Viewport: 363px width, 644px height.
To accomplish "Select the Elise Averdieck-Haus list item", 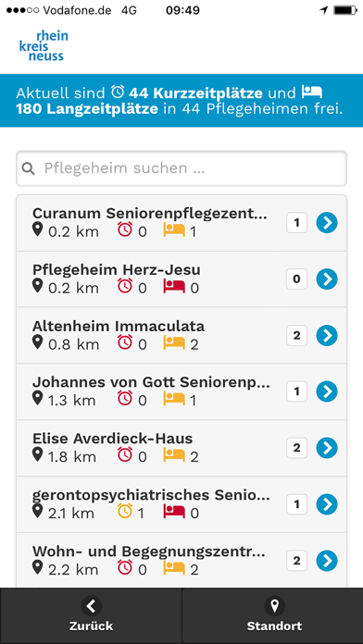I will (181, 448).
